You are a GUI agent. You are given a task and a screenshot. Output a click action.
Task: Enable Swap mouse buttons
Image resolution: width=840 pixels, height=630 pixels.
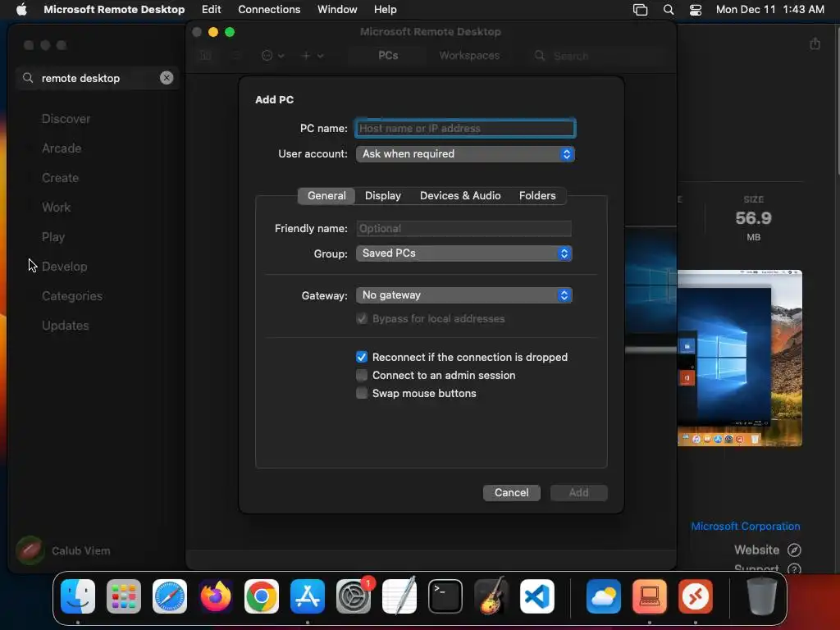[x=362, y=393]
